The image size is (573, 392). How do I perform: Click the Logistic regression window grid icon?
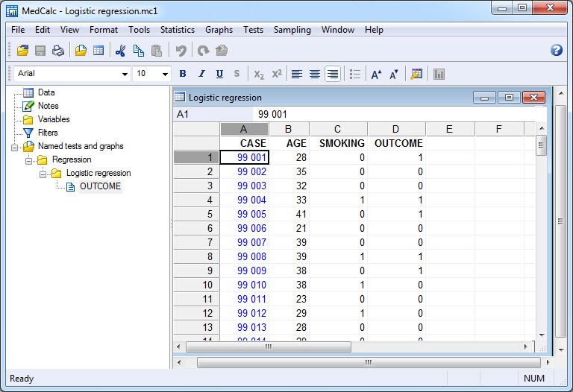pos(179,97)
